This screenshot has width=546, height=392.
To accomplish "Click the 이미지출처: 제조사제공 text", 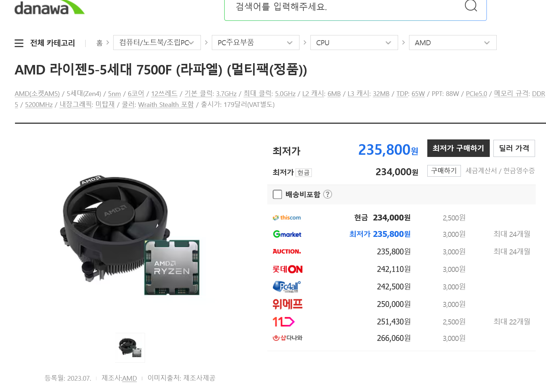I will [x=182, y=378].
